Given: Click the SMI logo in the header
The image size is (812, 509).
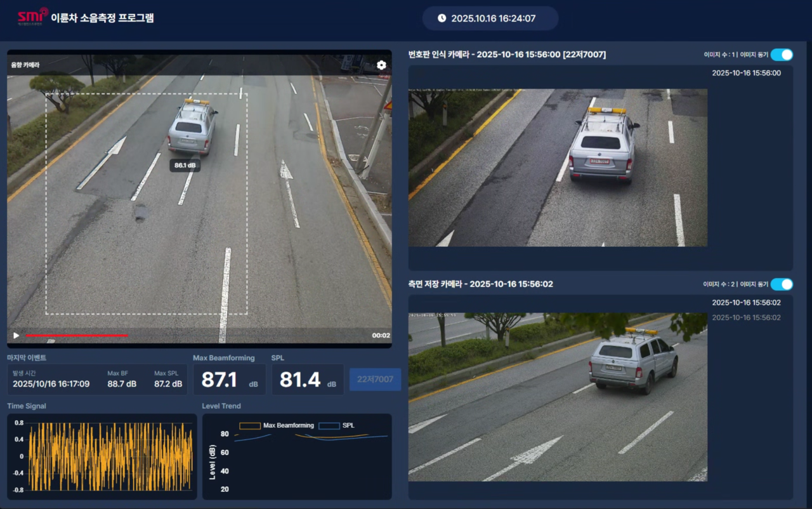Looking at the screenshot, I should 32,17.
